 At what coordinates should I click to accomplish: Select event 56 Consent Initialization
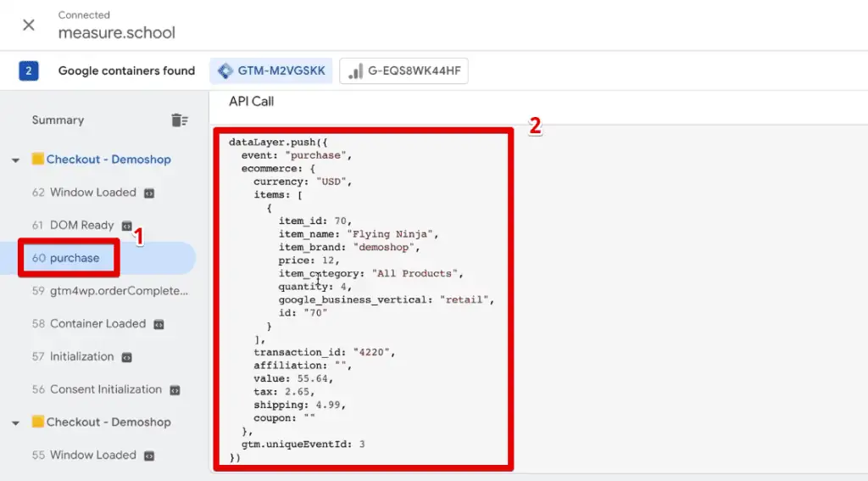point(97,389)
